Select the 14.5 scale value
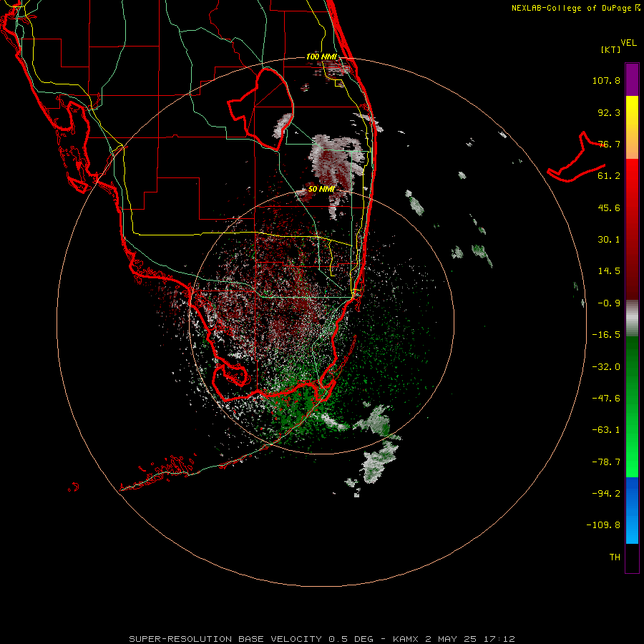This screenshot has width=644, height=644. 609,271
